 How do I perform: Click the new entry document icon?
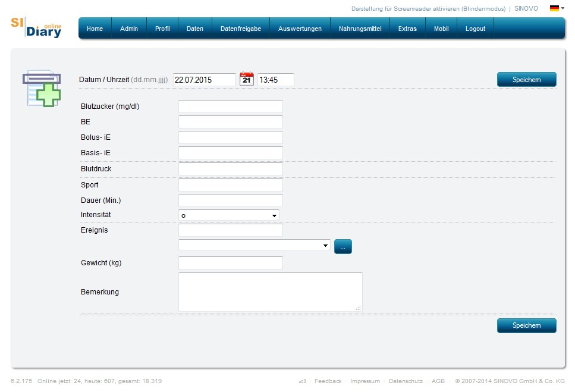(x=42, y=89)
